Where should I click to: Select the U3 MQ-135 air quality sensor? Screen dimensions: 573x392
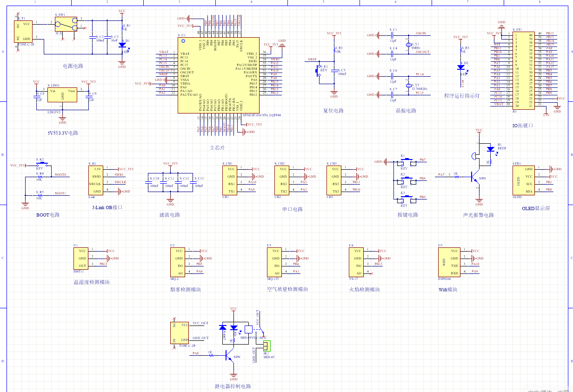click(x=275, y=262)
